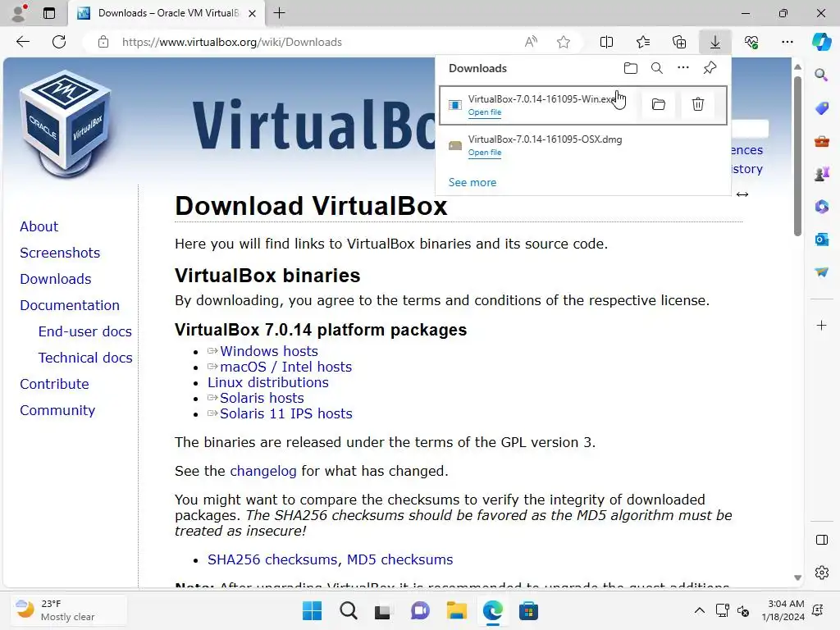Open the Screenshots page link
The width and height of the screenshot is (840, 630).
click(60, 253)
